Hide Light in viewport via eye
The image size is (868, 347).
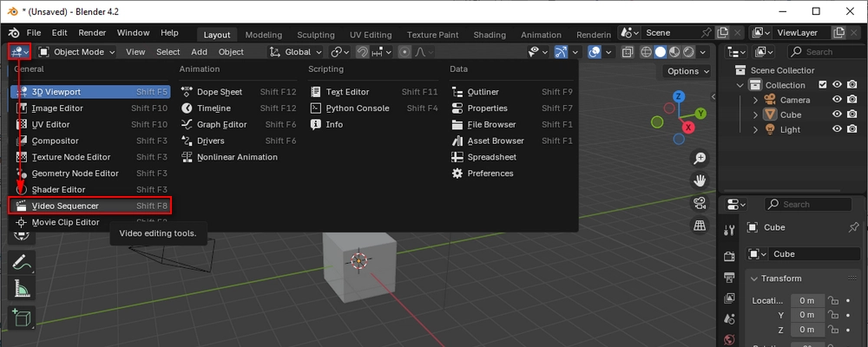[x=838, y=129]
